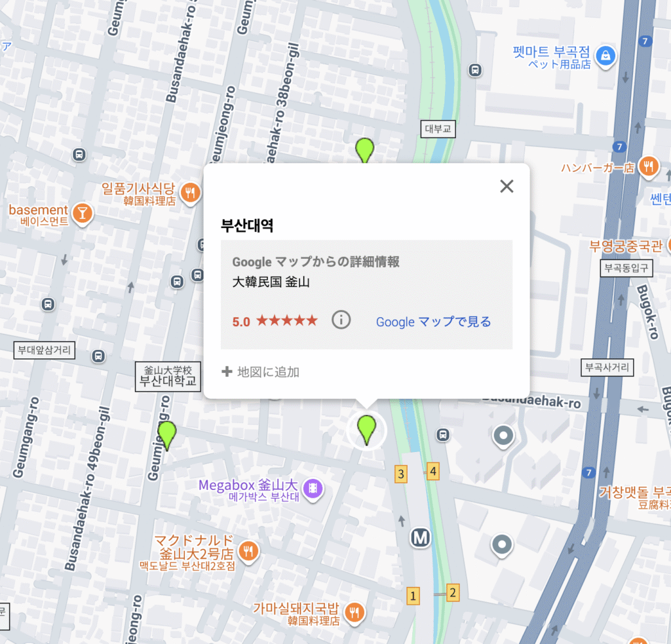Click subway exit number 3 marker

[401, 474]
